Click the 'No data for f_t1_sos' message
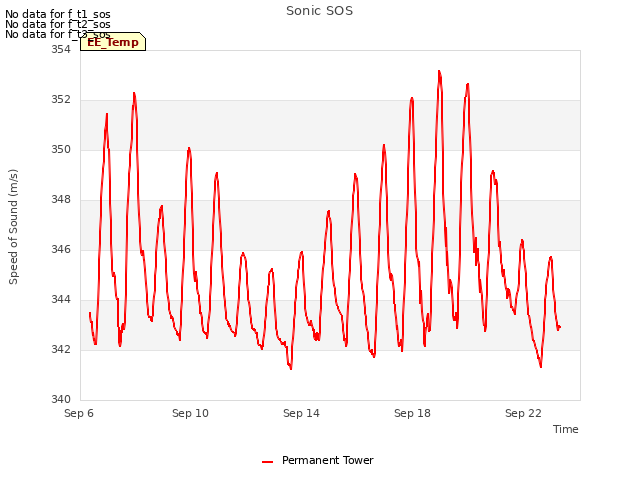Image resolution: width=640 pixels, height=480 pixels. tap(58, 14)
